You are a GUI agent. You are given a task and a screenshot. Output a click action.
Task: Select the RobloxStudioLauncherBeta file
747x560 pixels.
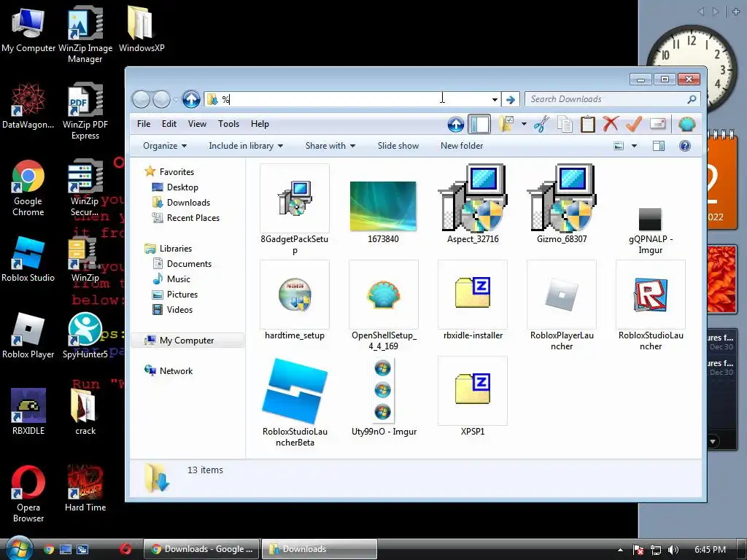pyautogui.click(x=295, y=402)
